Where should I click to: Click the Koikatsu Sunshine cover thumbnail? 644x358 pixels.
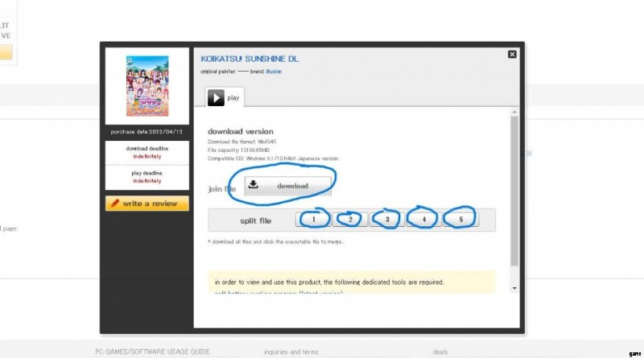[x=147, y=85]
